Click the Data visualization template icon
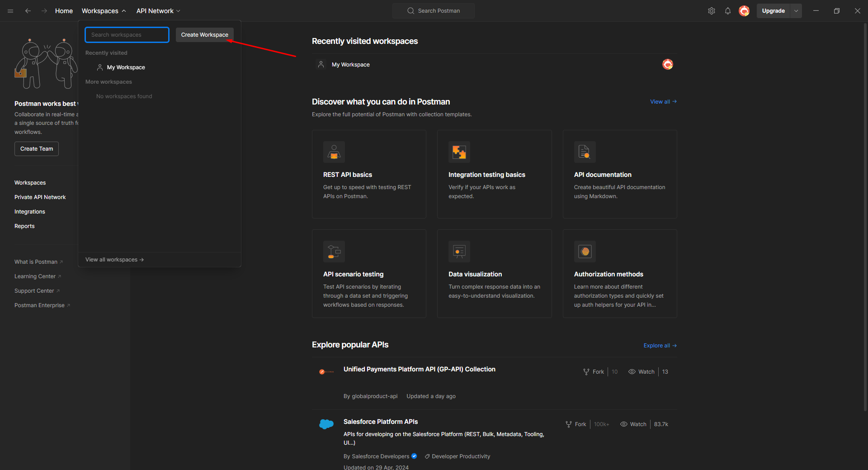868x470 pixels. pyautogui.click(x=459, y=252)
